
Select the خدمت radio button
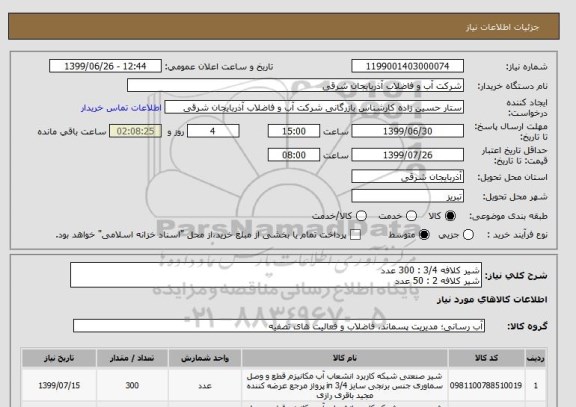411,216
